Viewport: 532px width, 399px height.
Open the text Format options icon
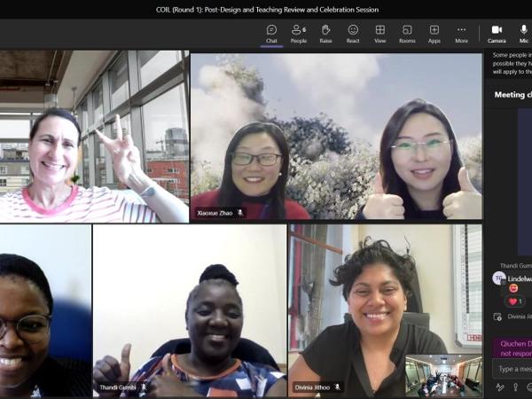500,387
